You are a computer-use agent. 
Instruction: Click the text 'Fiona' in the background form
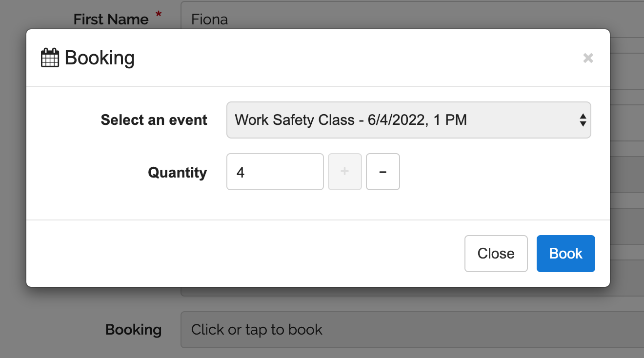pyautogui.click(x=210, y=20)
